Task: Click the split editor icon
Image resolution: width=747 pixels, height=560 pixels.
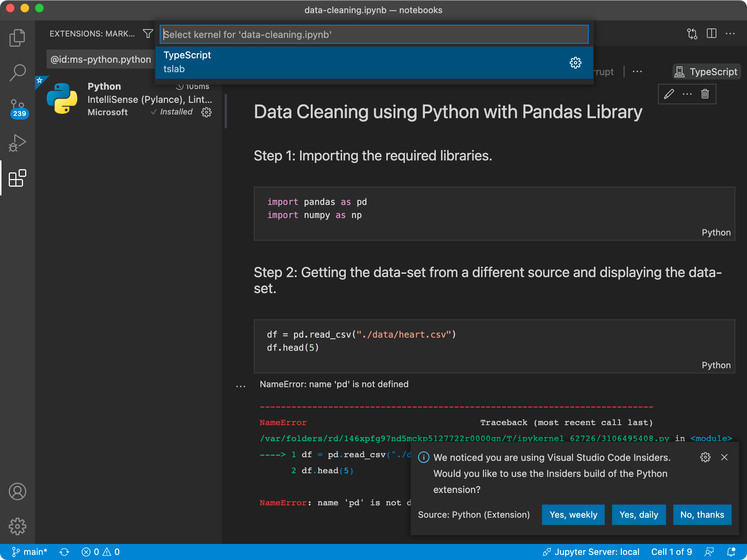Action: click(711, 34)
